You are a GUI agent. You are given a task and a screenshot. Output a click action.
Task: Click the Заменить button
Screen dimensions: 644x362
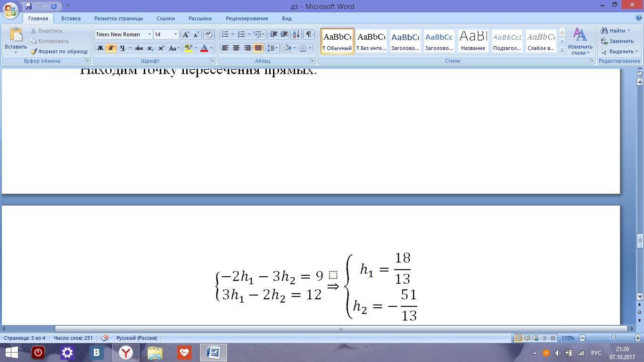617,41
